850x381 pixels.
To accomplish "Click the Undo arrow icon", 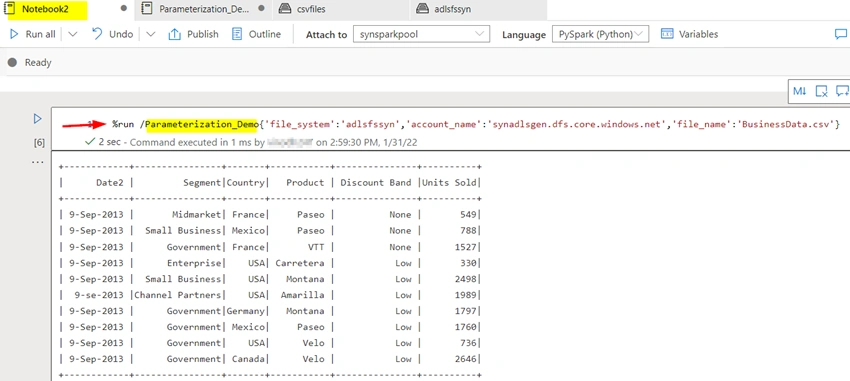I will coord(97,34).
